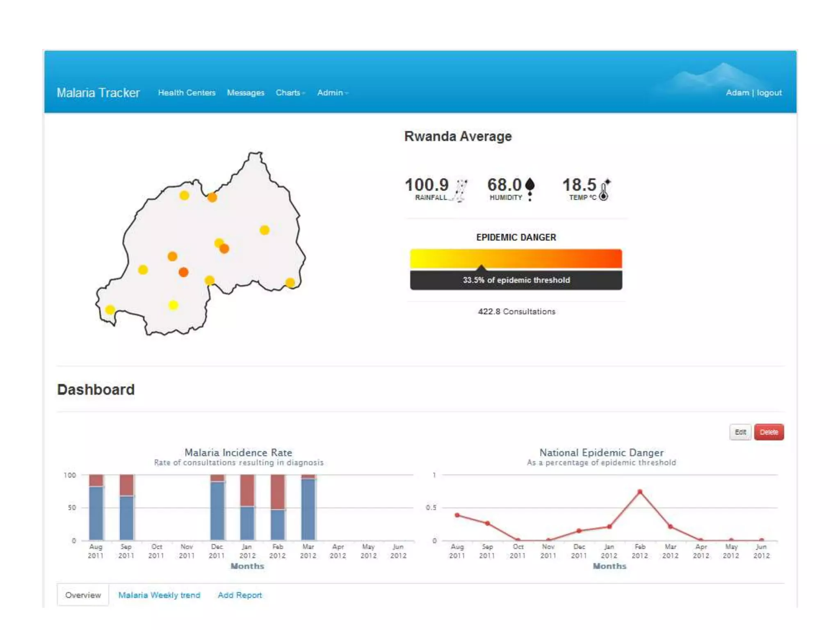
Task: Switch to Malaria Weekly trend tab
Action: click(159, 595)
